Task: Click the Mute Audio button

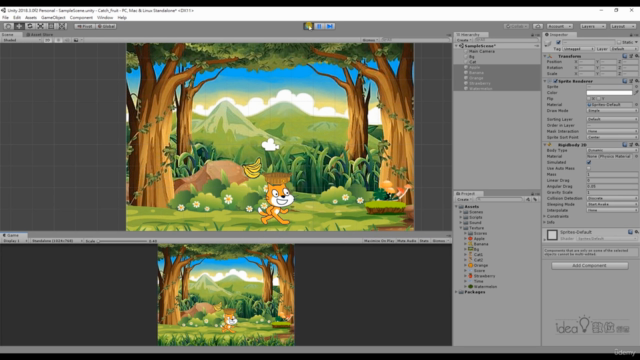Action: coord(407,241)
